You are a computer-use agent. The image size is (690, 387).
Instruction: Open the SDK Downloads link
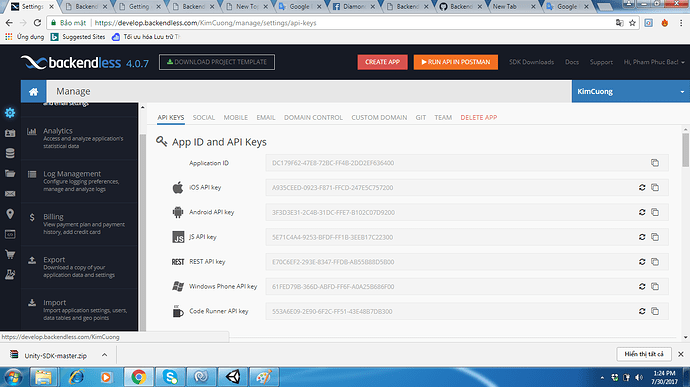[x=532, y=62]
